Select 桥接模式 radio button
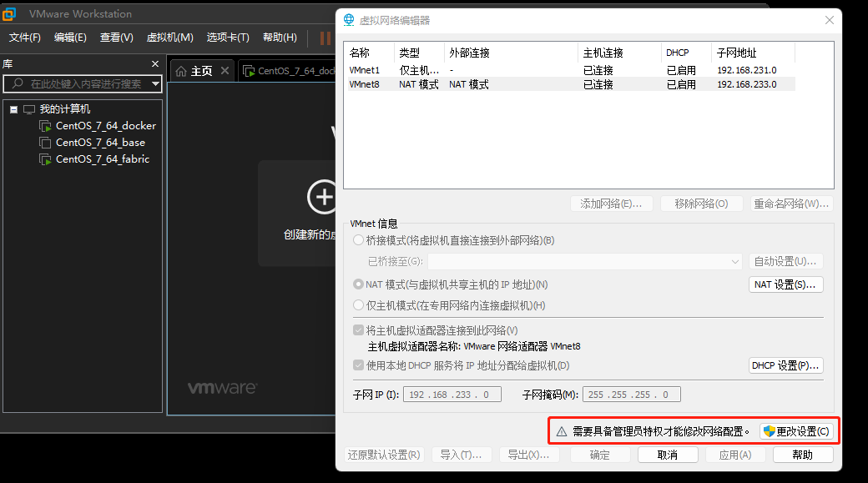Viewport: 868px width, 483px height. 358,240
